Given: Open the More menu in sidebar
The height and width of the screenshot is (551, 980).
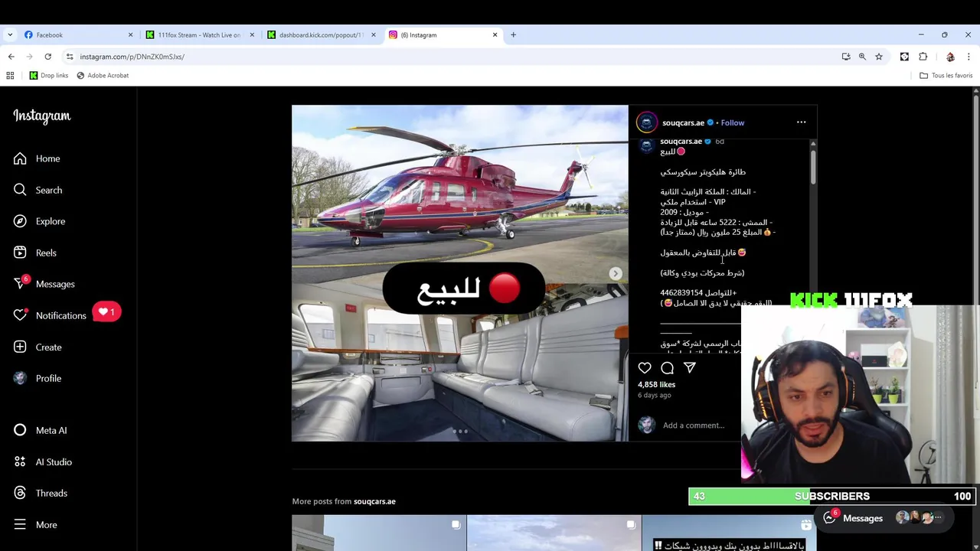Looking at the screenshot, I should point(35,524).
